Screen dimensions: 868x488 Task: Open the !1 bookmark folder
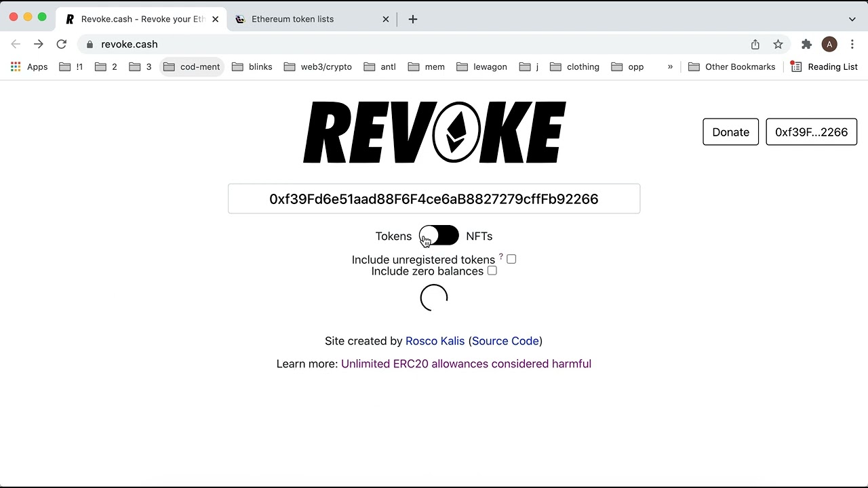coord(71,66)
